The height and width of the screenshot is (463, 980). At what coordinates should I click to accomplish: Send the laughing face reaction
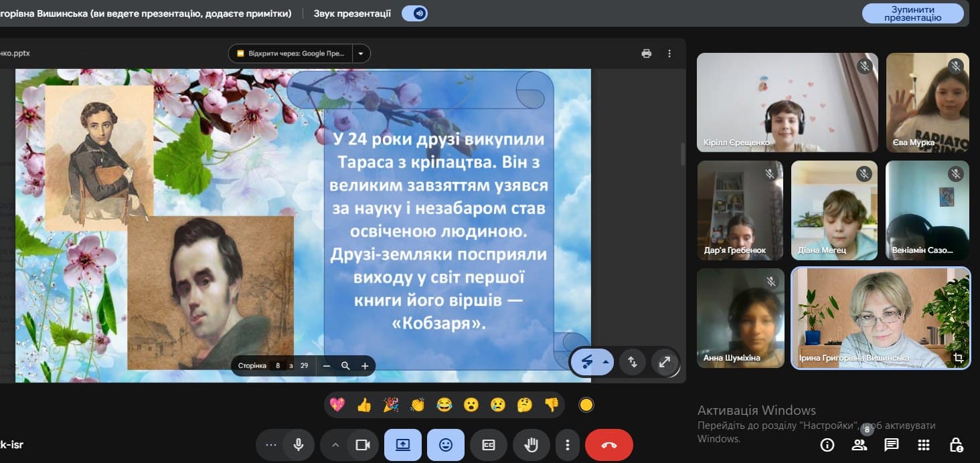click(444, 404)
